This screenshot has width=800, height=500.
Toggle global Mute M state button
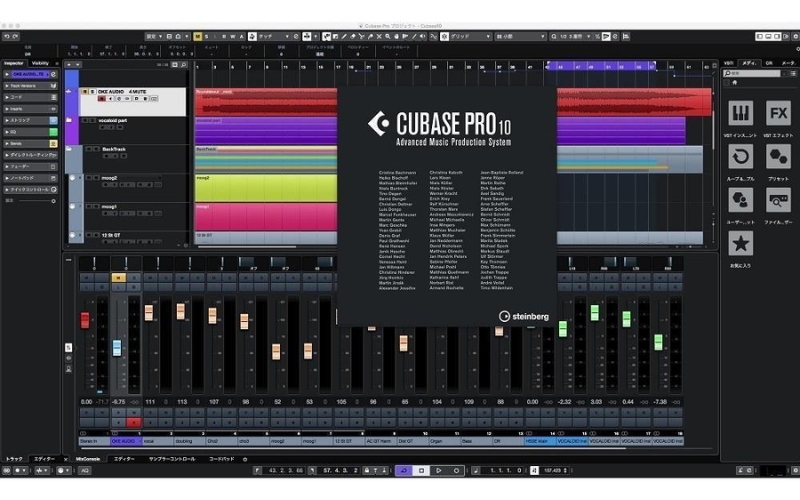tap(197, 36)
